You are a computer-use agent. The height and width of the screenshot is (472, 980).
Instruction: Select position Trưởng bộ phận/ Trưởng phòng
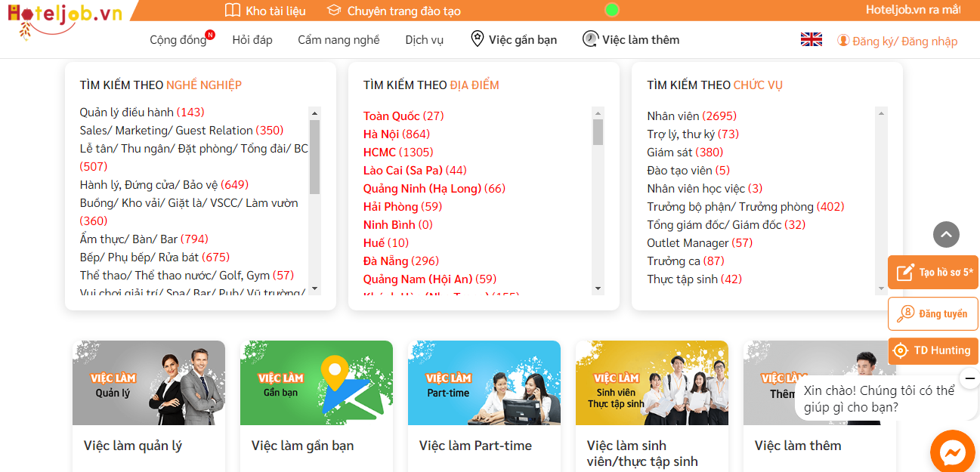click(746, 206)
